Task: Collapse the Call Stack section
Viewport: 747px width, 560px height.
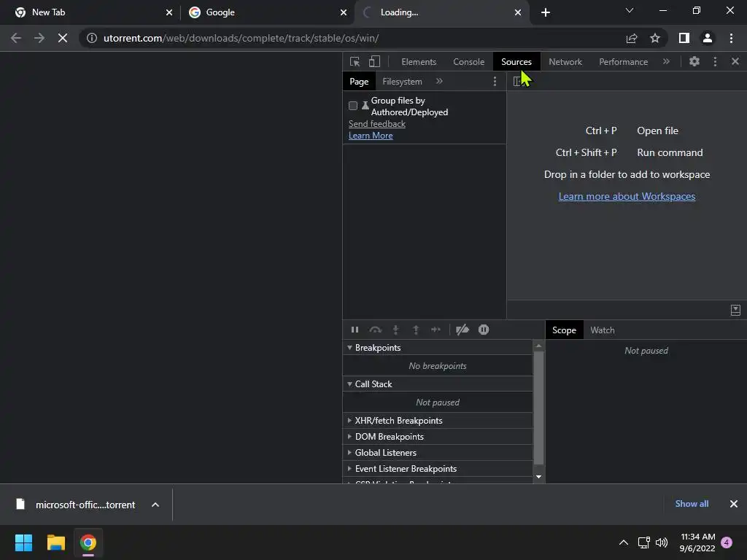Action: point(438,384)
